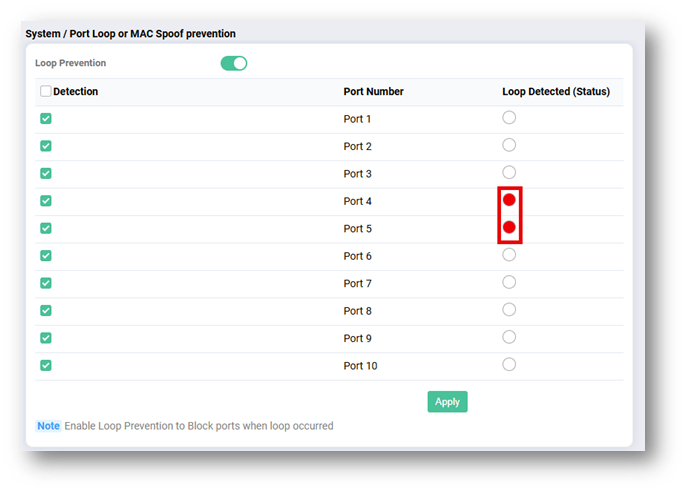Click loop status circle for Port 8
The height and width of the screenshot is (493, 687).
[509, 310]
